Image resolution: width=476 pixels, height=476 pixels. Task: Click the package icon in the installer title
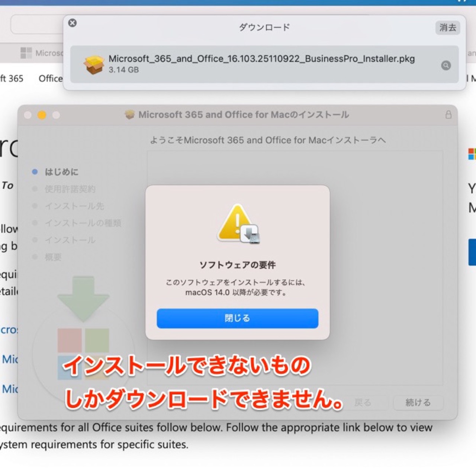point(129,115)
